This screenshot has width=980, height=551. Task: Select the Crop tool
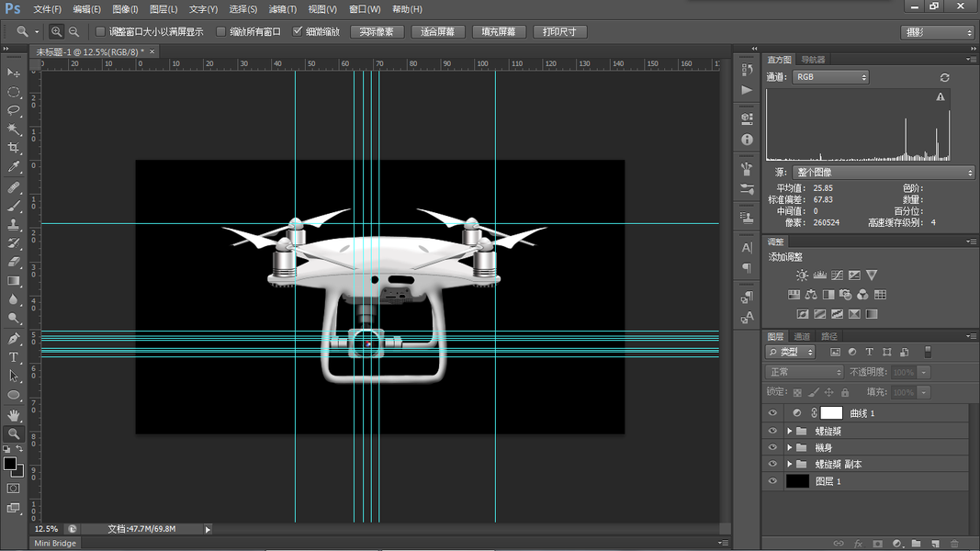(x=13, y=148)
